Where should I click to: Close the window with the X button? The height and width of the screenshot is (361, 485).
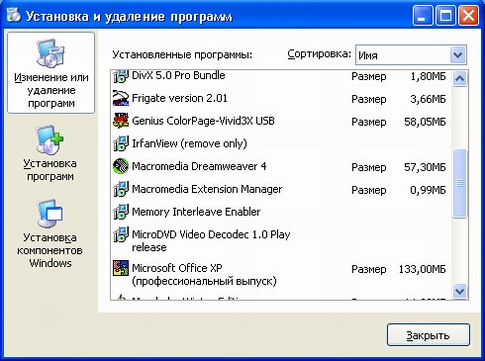(469, 16)
